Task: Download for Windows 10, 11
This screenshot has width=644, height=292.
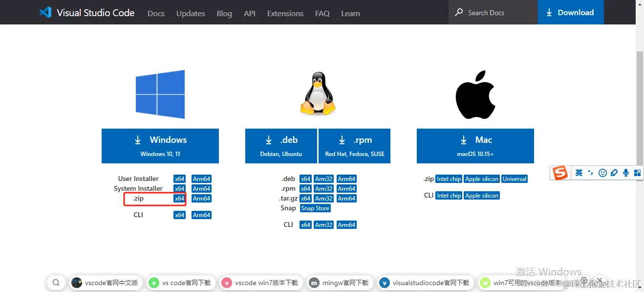Action: (160, 146)
